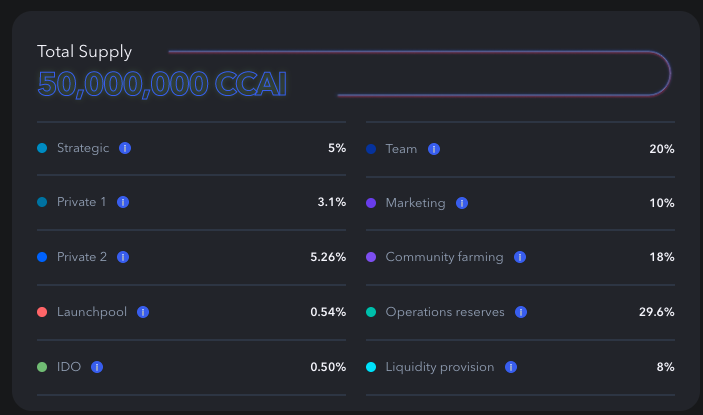The width and height of the screenshot is (703, 415).
Task: Show Community farming info icon
Action: point(520,257)
